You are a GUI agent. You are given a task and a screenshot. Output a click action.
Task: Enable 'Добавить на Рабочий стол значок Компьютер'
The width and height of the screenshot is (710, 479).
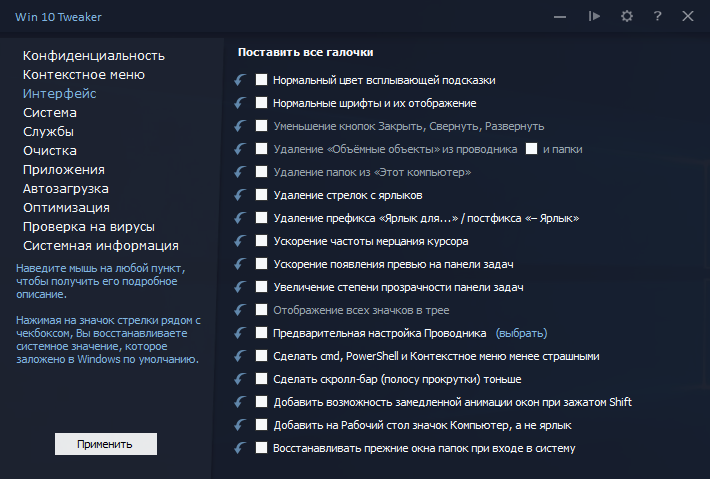tap(261, 425)
